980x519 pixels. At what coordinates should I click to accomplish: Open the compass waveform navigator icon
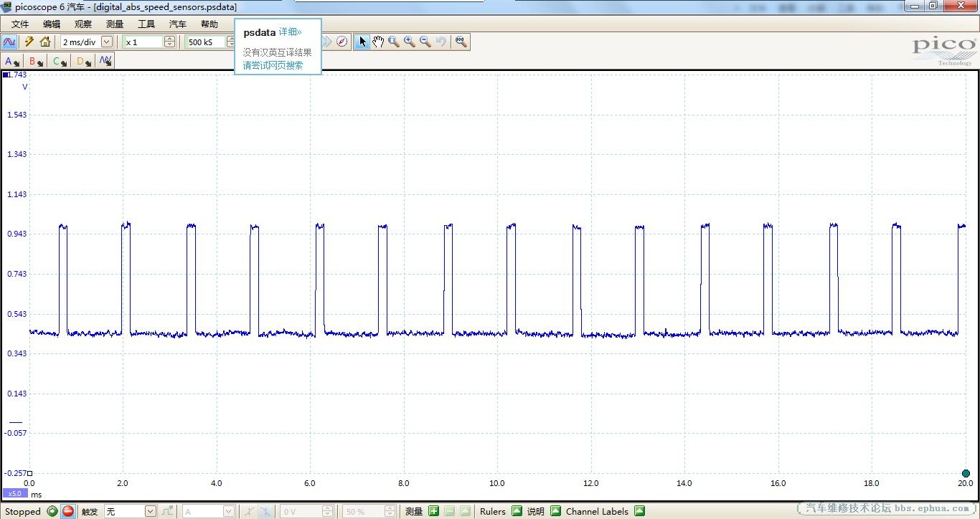tap(342, 42)
